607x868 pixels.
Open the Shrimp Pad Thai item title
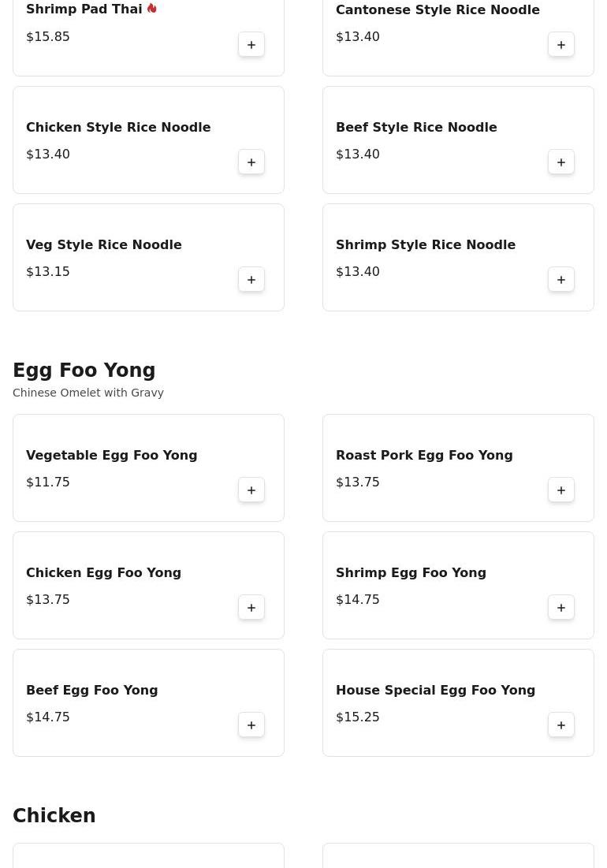84,9
